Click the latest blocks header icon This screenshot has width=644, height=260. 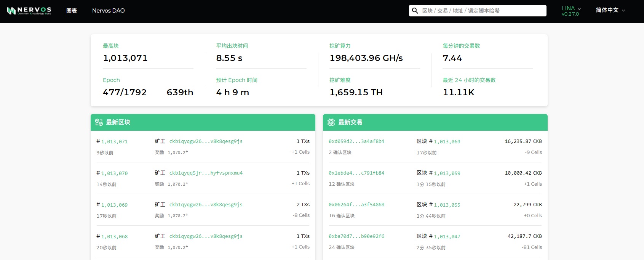click(99, 122)
